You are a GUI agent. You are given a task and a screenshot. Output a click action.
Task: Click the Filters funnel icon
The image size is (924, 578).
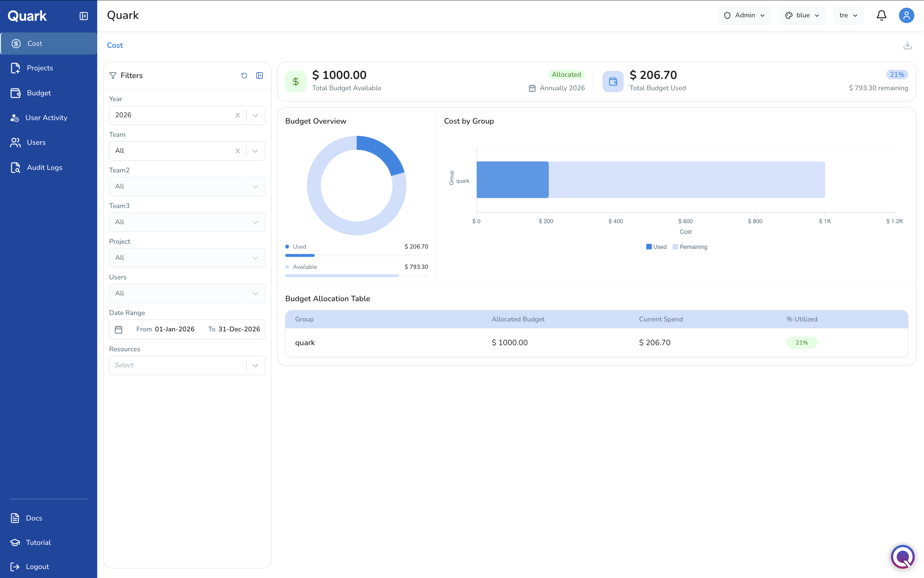(x=113, y=76)
